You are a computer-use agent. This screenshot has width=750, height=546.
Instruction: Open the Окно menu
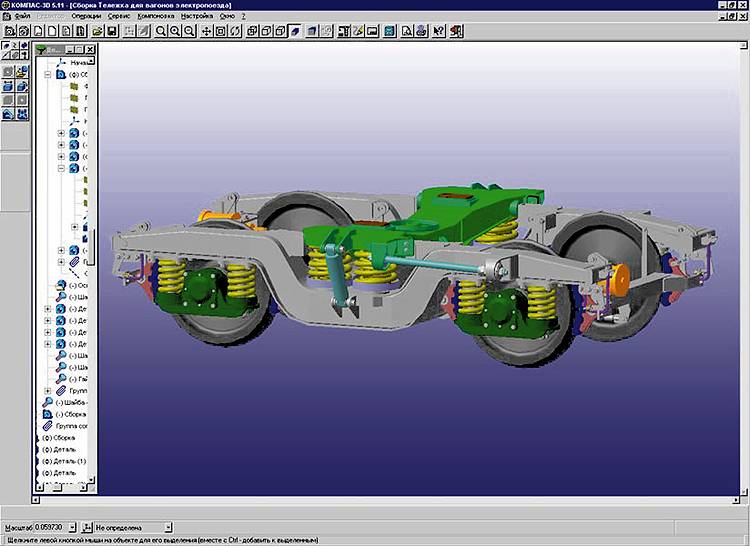(x=227, y=16)
